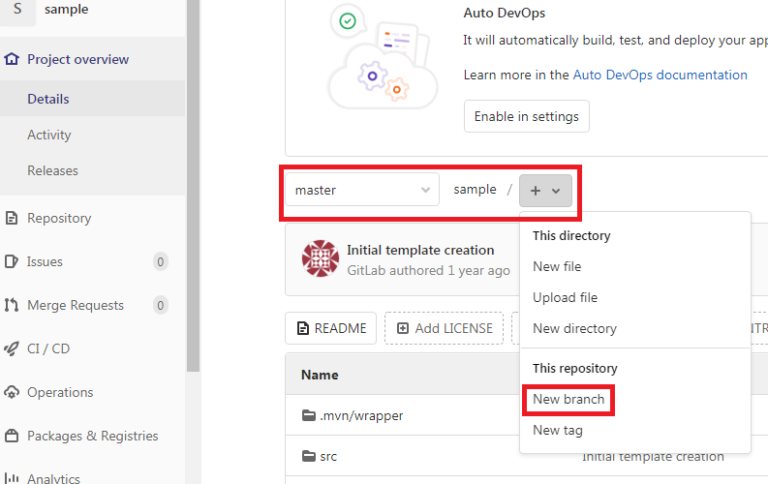768x484 pixels.
Task: Click the Operations label
Action: [60, 392]
